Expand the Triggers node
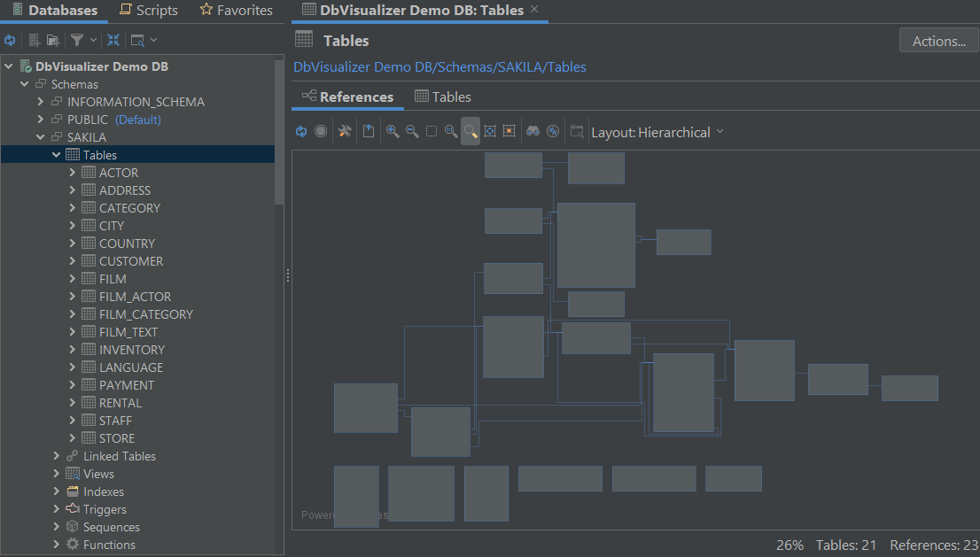Viewport: 980px width, 557px height. coord(56,509)
